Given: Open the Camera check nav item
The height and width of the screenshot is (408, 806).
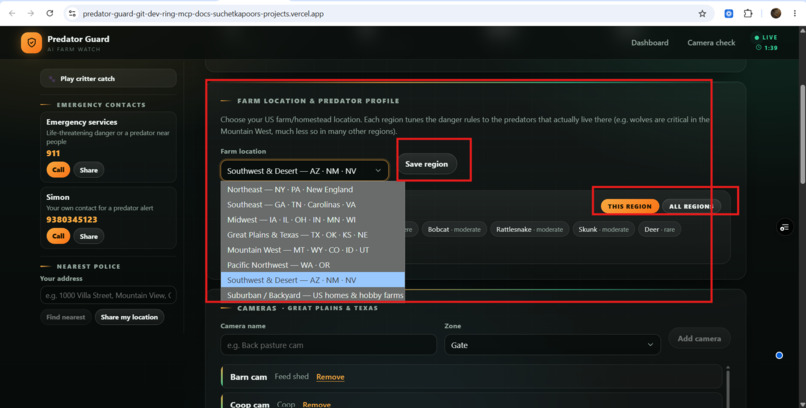Looking at the screenshot, I should 711,43.
